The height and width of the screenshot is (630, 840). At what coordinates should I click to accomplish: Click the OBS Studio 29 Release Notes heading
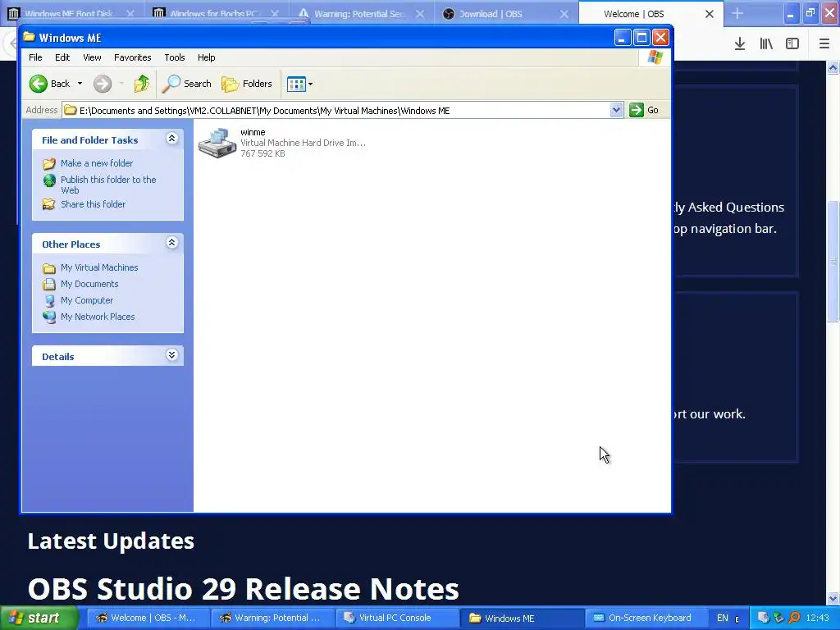[243, 589]
